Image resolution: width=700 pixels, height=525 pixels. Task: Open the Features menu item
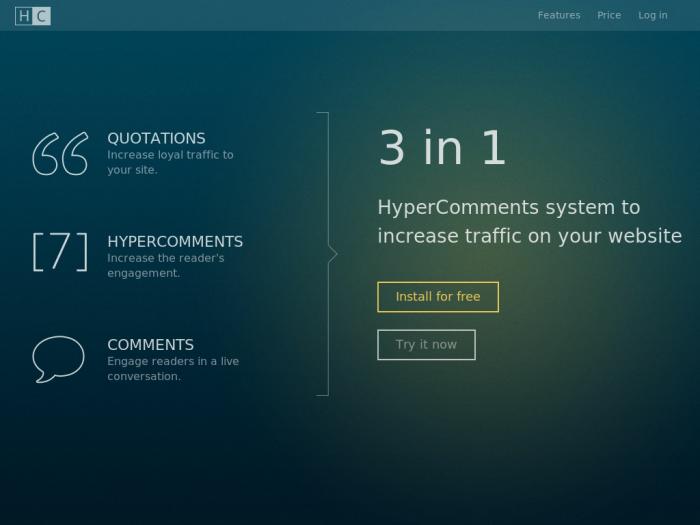(559, 16)
